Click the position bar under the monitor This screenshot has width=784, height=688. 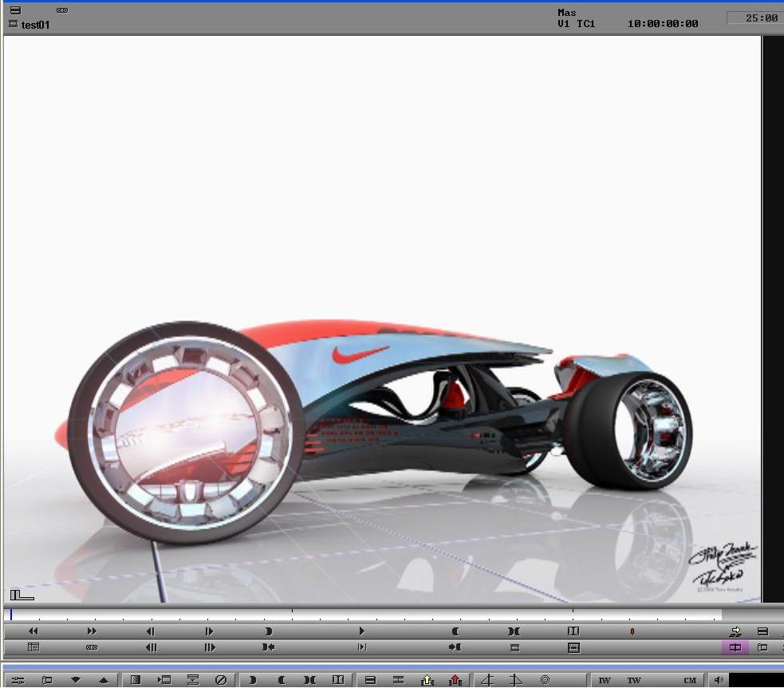363,615
